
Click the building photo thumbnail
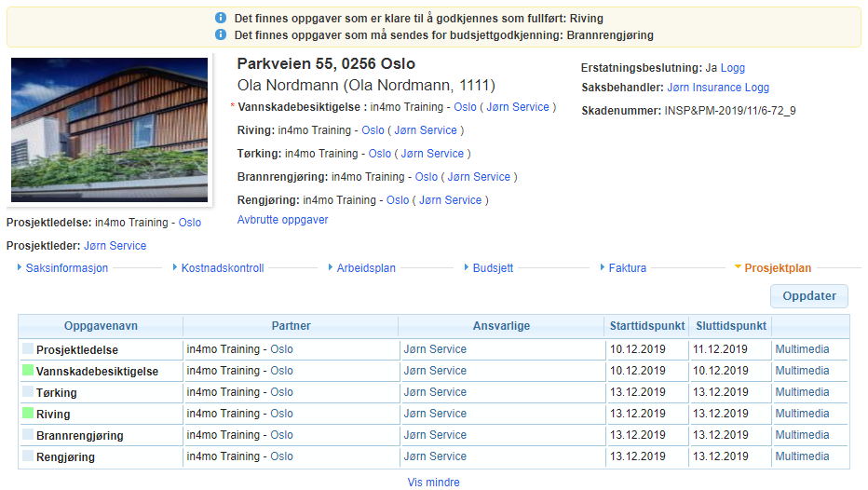109,129
